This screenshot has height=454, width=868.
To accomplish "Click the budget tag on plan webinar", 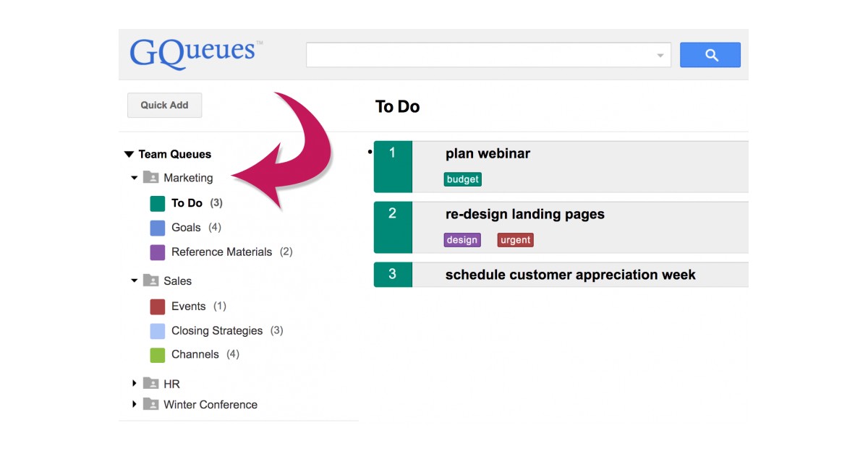I will 462,179.
